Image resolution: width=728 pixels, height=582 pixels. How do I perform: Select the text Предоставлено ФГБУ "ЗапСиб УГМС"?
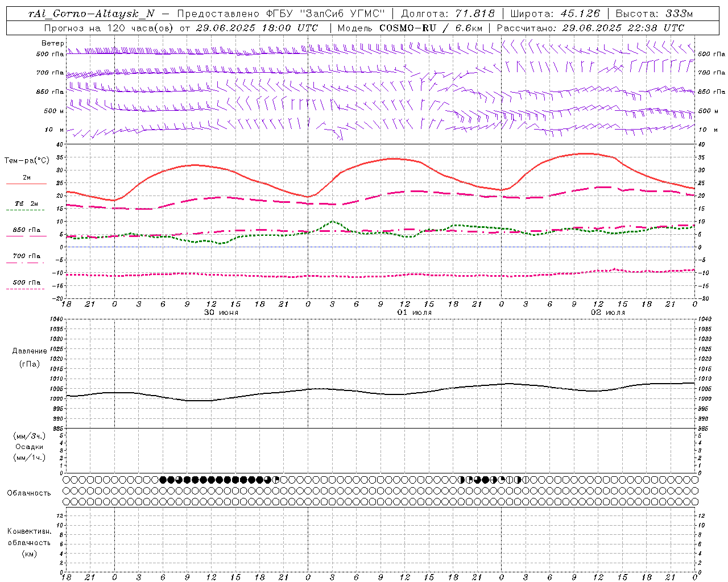(x=281, y=14)
